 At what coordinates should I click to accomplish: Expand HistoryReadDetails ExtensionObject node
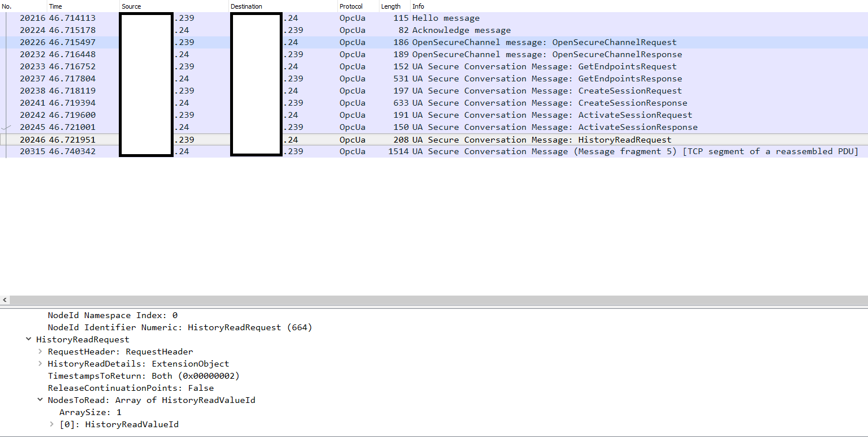[x=40, y=364]
